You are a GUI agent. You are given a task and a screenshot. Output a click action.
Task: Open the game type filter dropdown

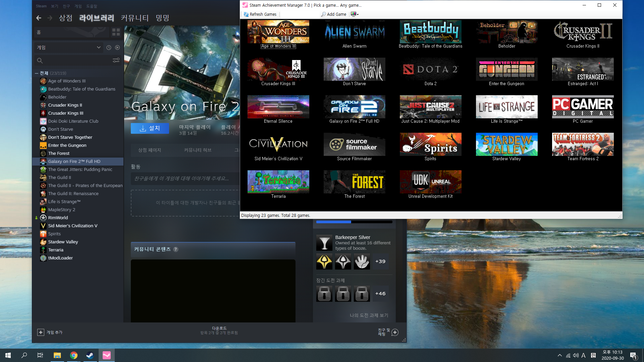tap(355, 14)
